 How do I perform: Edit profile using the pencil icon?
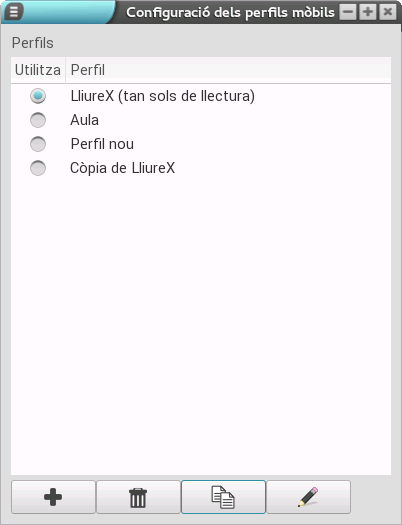(x=308, y=497)
